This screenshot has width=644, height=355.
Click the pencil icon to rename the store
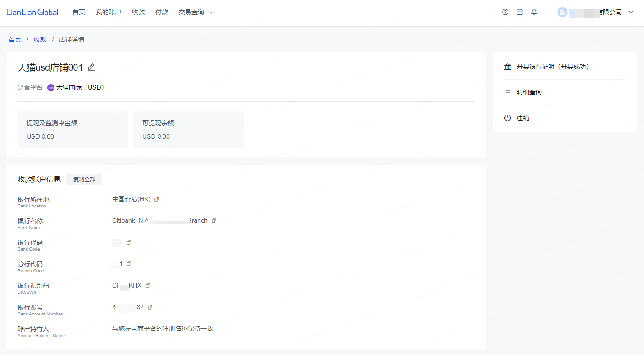tap(91, 67)
